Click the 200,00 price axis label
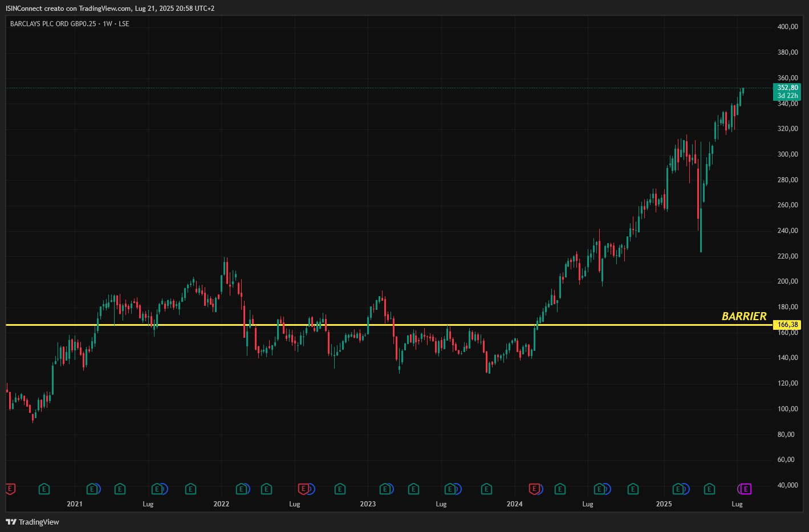Viewport: 809px width, 532px height. 787,281
